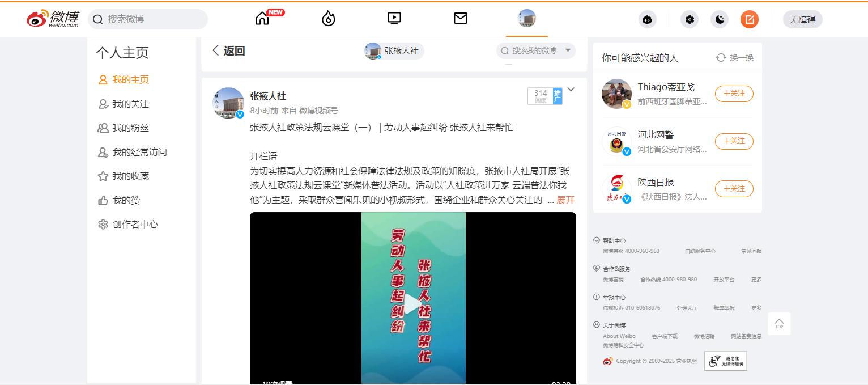The width and height of the screenshot is (868, 385).
Task: Click the 无障碍 accessibility button
Action: point(803,19)
